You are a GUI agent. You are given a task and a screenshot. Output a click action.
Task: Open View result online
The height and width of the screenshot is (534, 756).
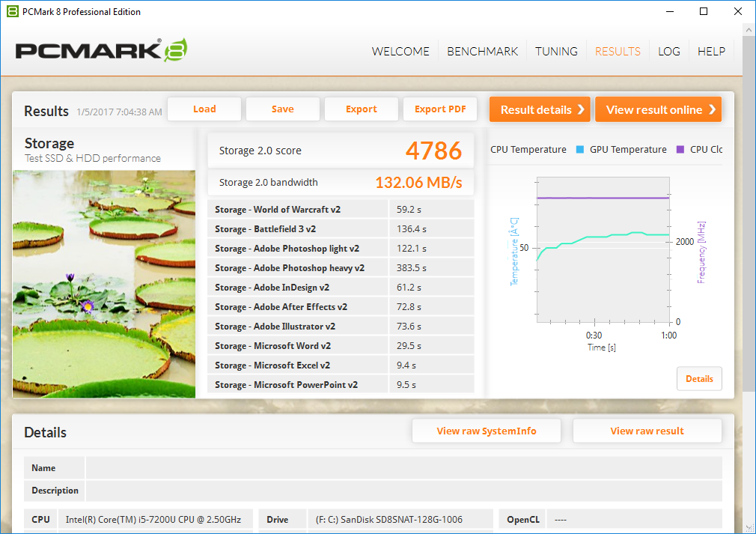click(x=658, y=109)
